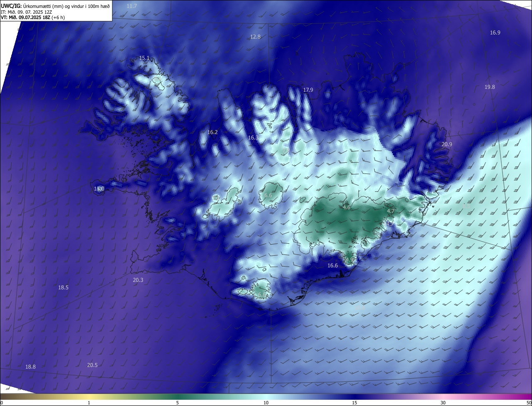This screenshot has height=406, width=532.
Task: Click the map value 19.8
Action: [490, 87]
